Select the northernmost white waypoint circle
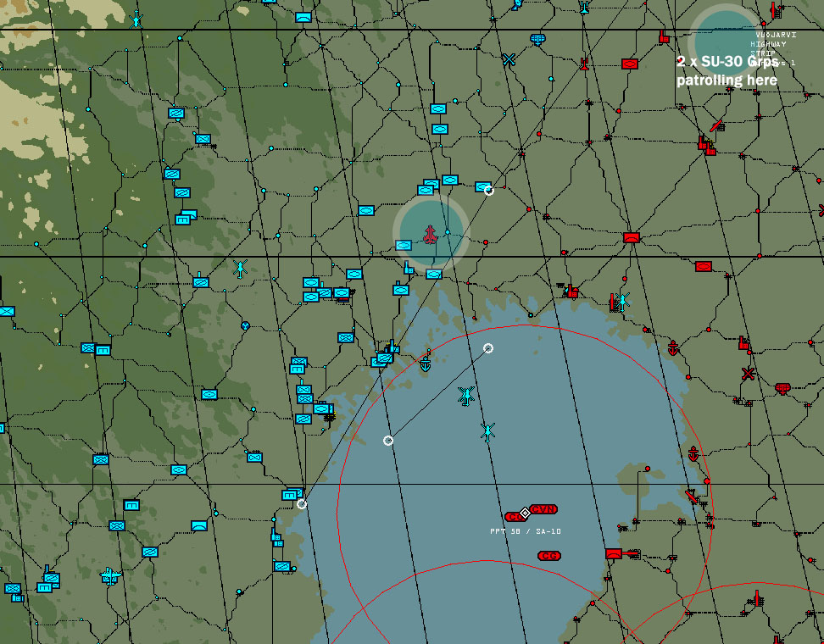The height and width of the screenshot is (644, 824). 489,190
